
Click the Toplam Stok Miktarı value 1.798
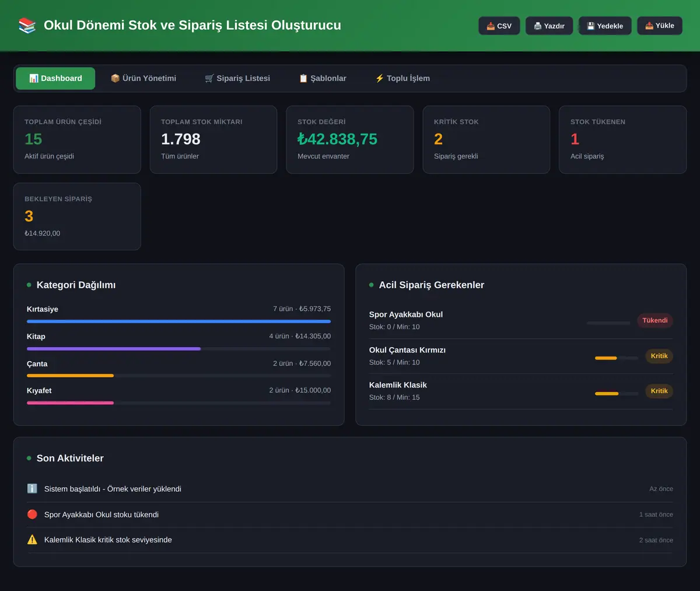click(x=181, y=139)
